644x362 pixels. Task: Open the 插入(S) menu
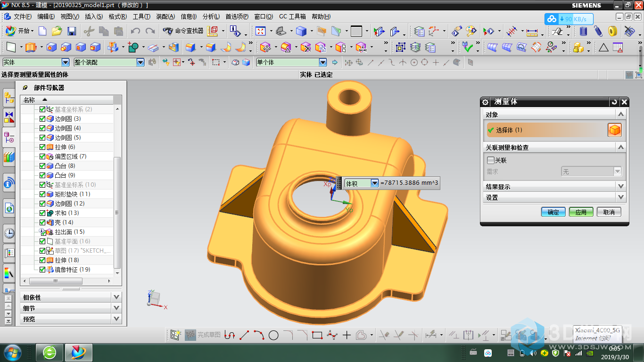[94, 16]
